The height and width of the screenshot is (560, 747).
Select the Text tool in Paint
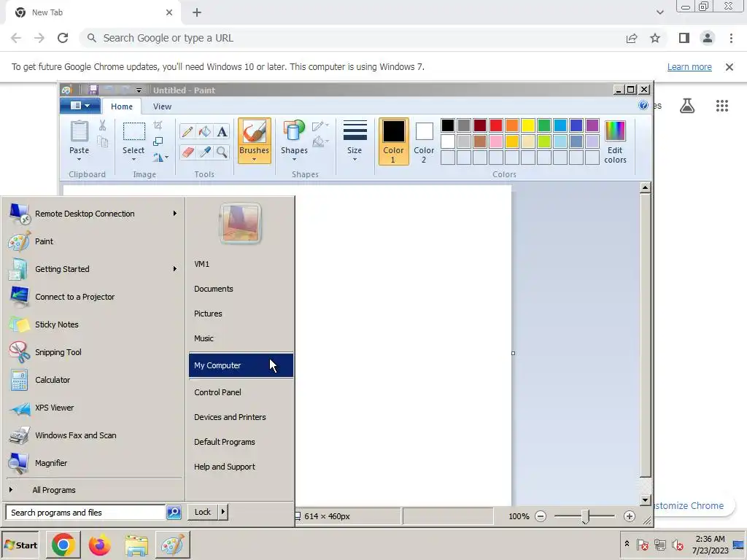point(222,131)
